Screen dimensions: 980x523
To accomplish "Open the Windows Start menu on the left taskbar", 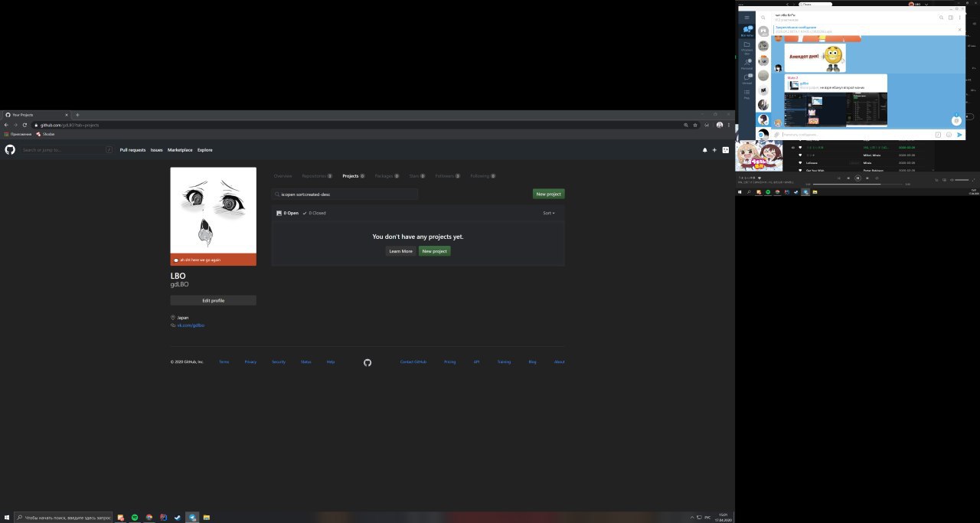I will [x=6, y=518].
